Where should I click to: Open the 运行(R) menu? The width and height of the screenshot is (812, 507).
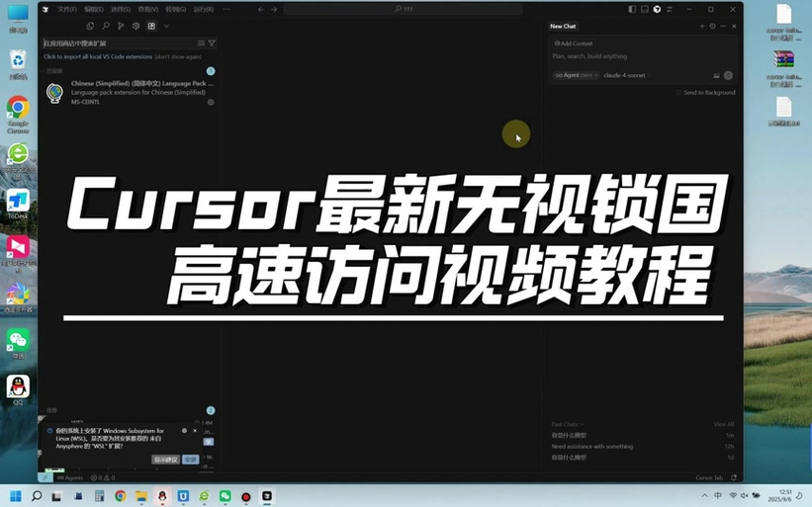pos(203,9)
